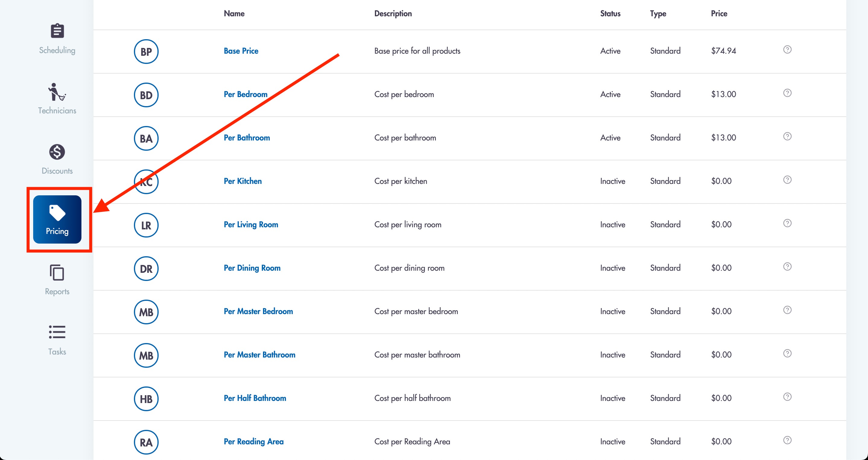Click the Status column header
Viewport: 868px width, 460px height.
tap(610, 14)
